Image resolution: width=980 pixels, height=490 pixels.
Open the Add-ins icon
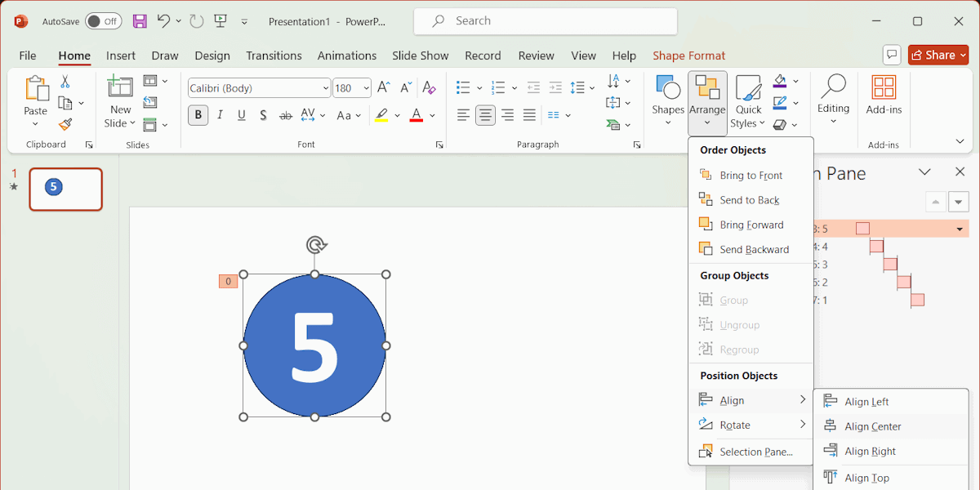click(884, 87)
